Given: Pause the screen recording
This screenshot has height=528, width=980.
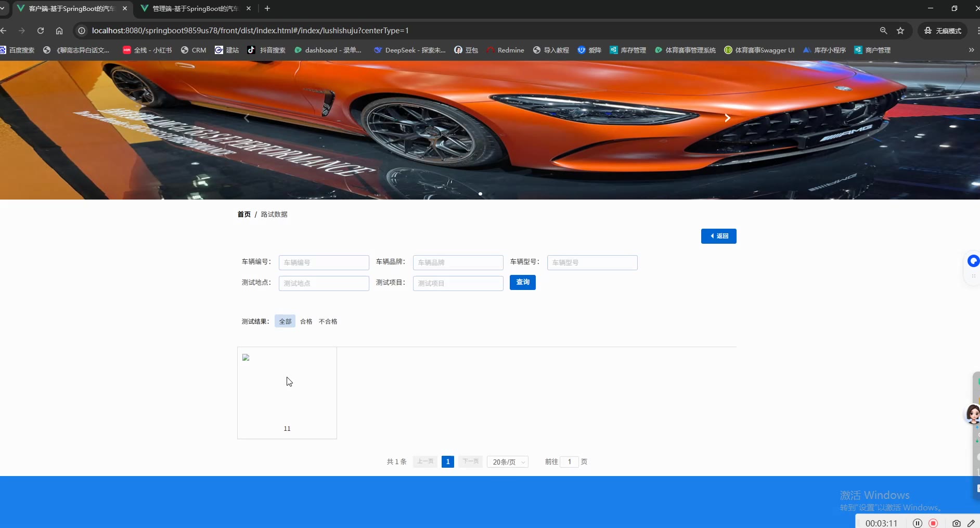Looking at the screenshot, I should [918, 523].
